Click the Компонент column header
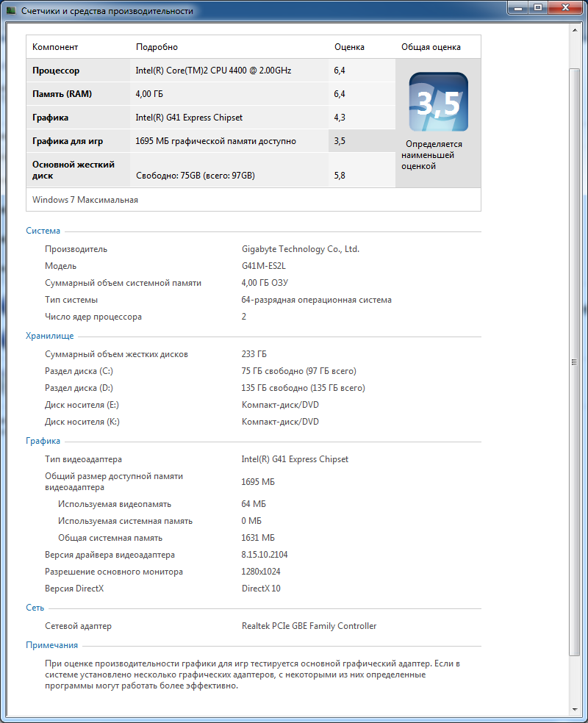This screenshot has height=723, width=588. pos(55,47)
